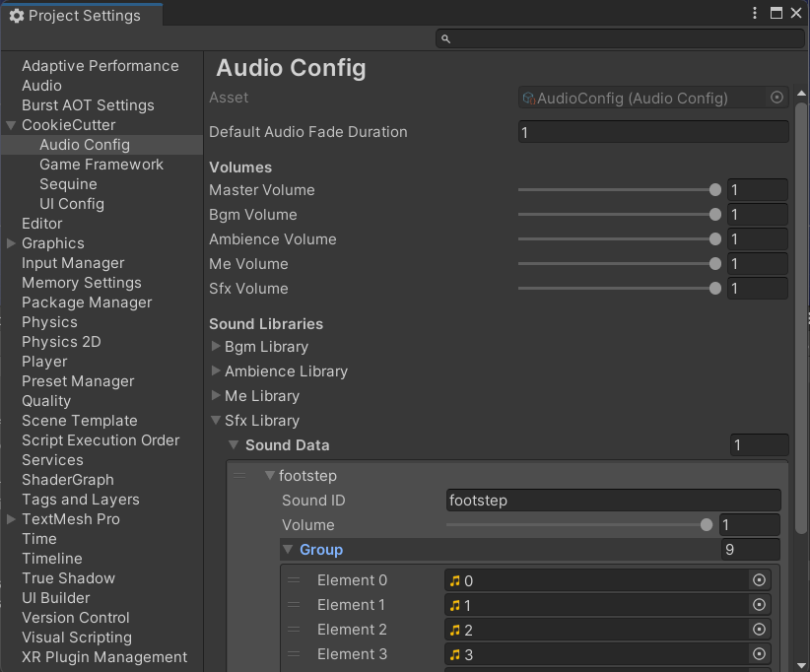810x672 pixels.
Task: Edit the Default Audio Fade Duration field
Action: (653, 132)
